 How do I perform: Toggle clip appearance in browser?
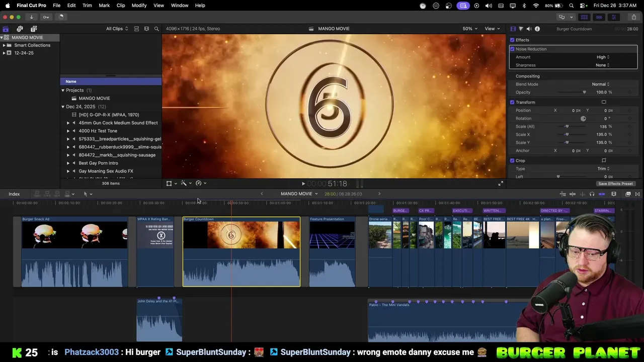pyautogui.click(x=136, y=29)
